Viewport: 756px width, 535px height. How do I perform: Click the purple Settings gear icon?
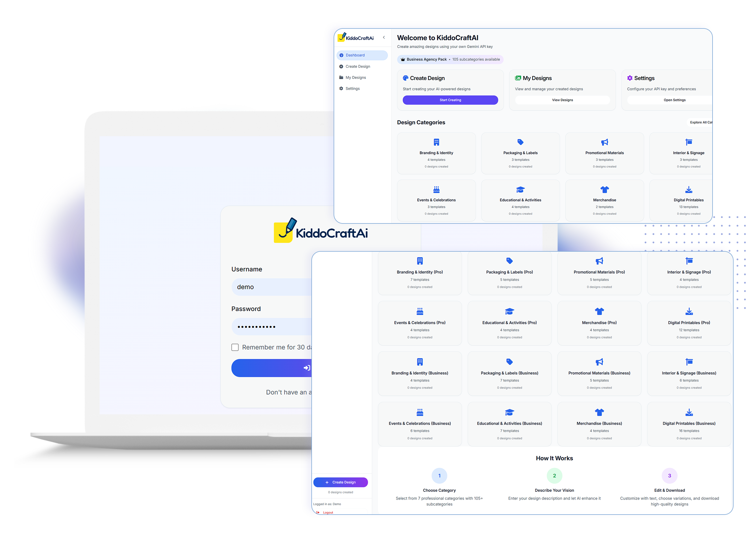coord(630,78)
